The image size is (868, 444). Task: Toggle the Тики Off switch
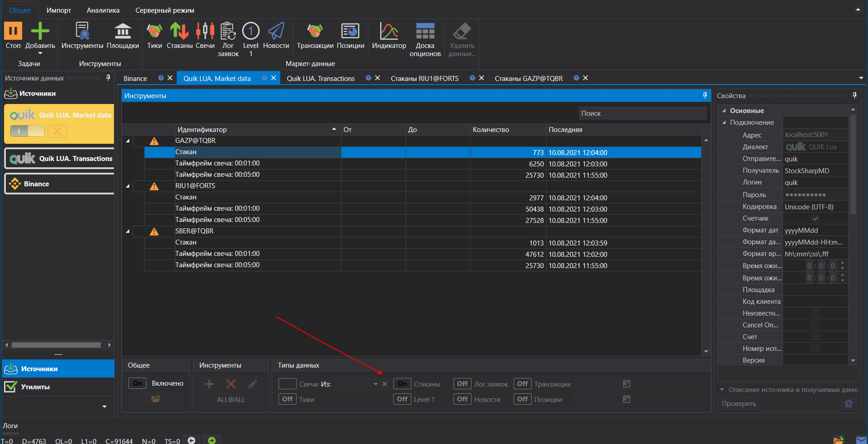tap(288, 399)
